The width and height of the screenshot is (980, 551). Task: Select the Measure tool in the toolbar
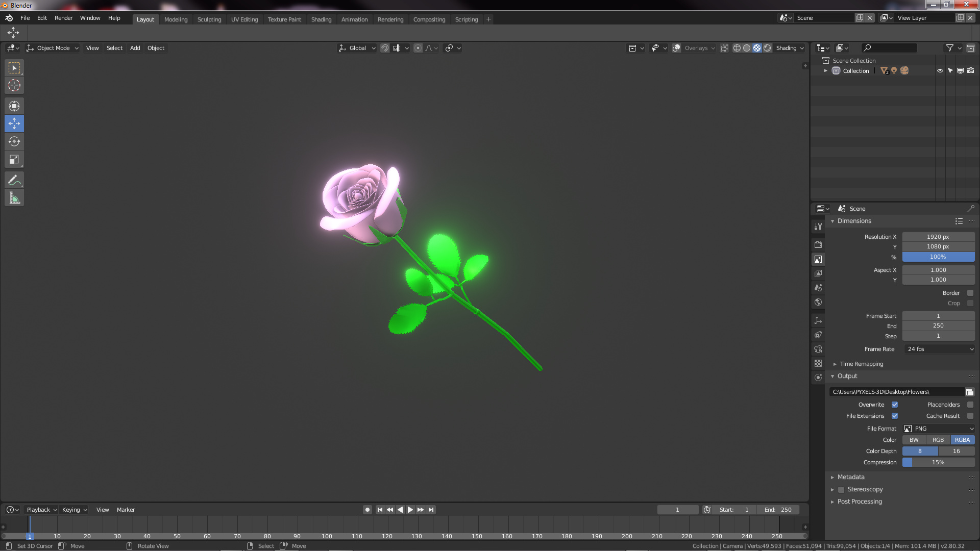14,197
